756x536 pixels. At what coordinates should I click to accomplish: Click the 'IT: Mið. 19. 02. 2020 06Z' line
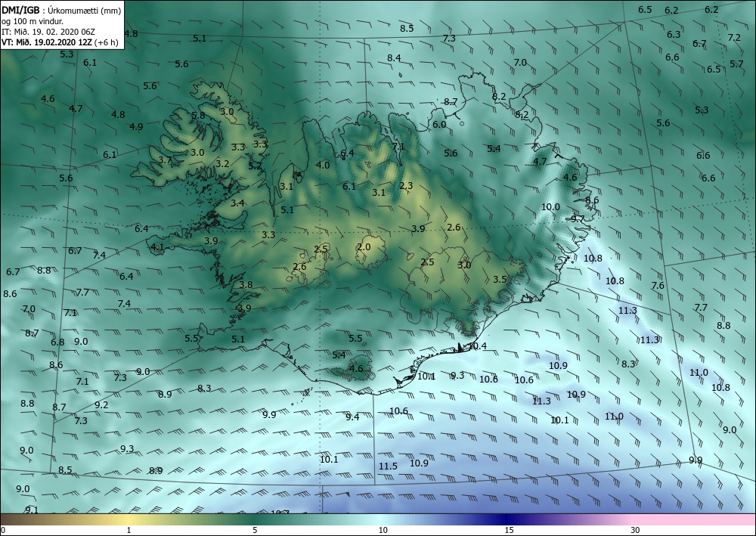(x=48, y=32)
